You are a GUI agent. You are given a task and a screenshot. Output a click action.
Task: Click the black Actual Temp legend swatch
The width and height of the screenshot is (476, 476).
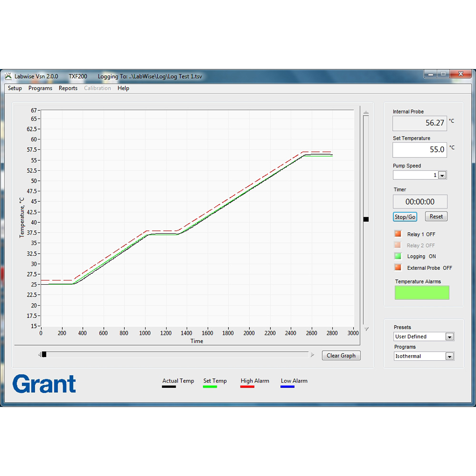click(169, 387)
